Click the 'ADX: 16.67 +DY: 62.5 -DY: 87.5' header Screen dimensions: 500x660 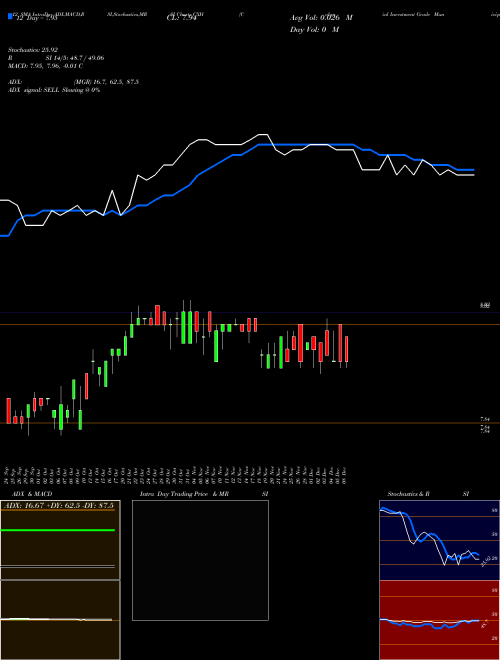point(60,505)
